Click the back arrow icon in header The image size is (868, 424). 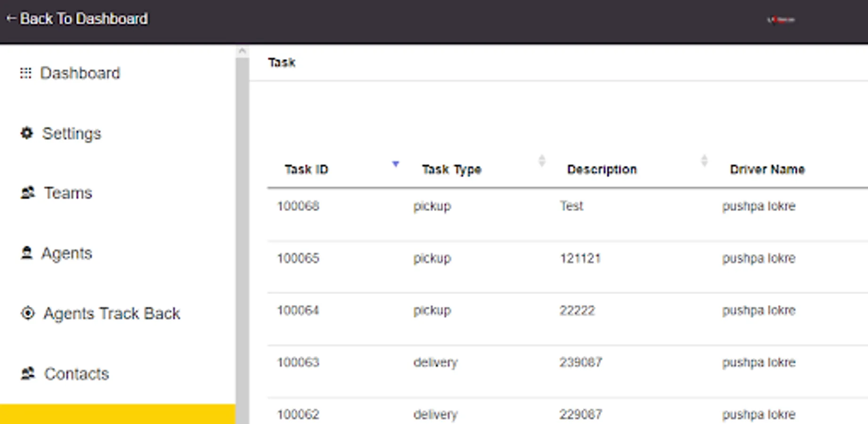click(x=11, y=18)
